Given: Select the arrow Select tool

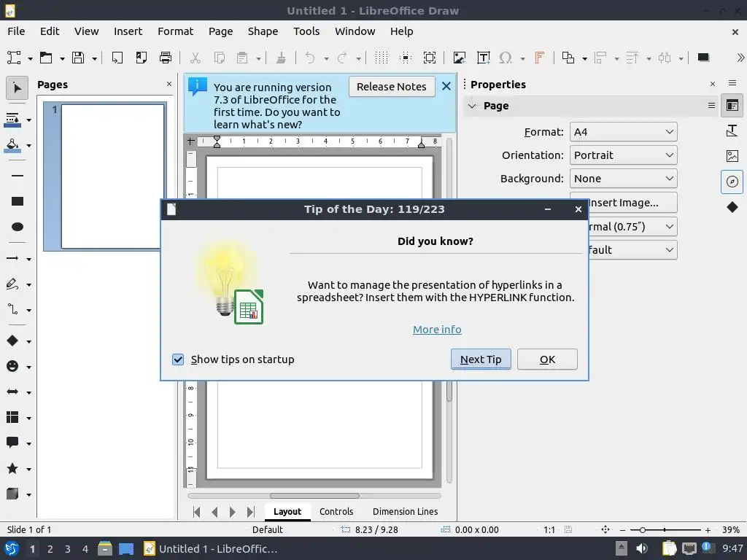Looking at the screenshot, I should coord(17,88).
